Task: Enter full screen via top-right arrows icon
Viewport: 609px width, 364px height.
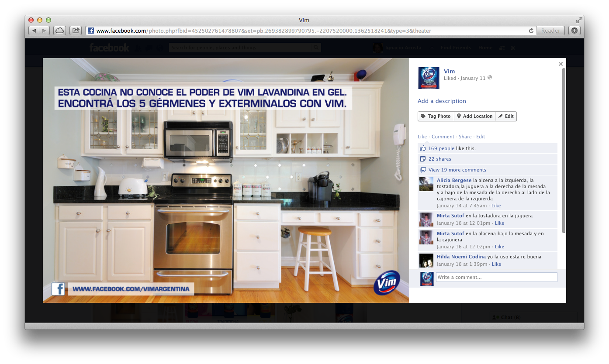Action: 579,20
